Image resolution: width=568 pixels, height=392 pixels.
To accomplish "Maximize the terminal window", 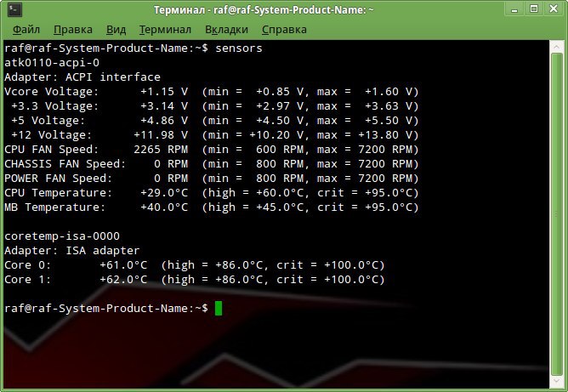I will point(534,9).
